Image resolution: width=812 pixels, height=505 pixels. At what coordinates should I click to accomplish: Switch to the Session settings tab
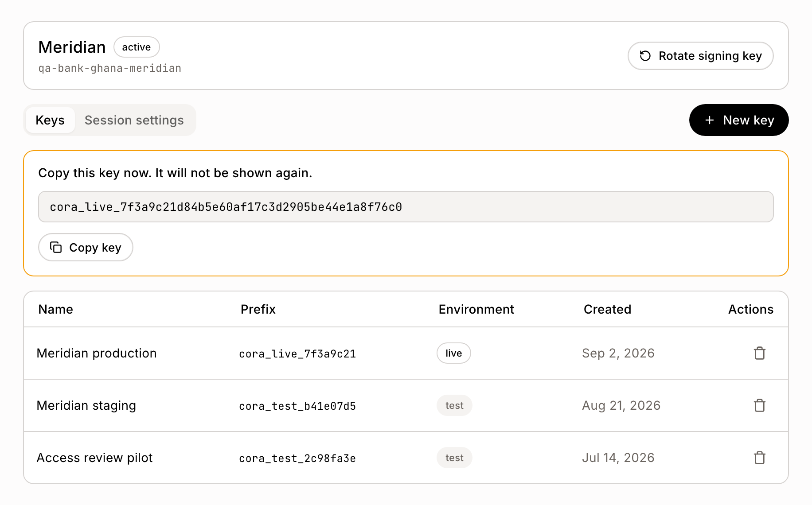click(134, 120)
